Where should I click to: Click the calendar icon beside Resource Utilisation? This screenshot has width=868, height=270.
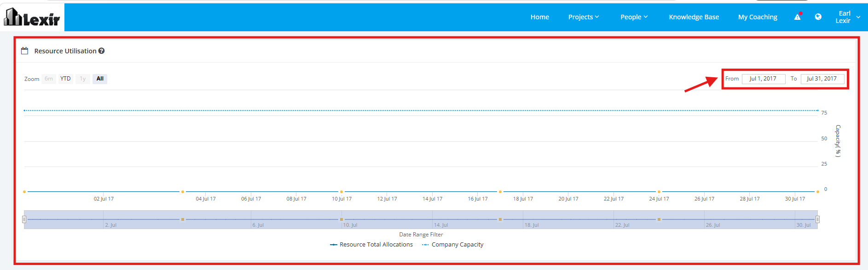[x=25, y=51]
